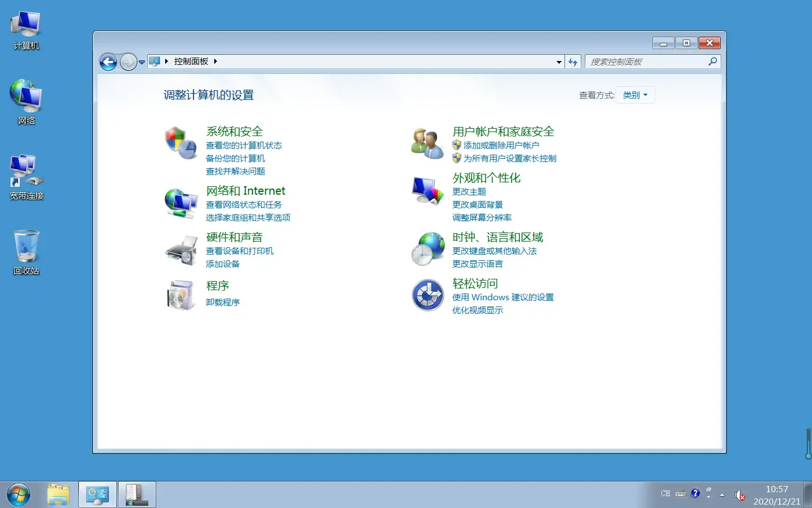Click the CH input language indicator
This screenshot has width=812, height=508.
click(665, 494)
